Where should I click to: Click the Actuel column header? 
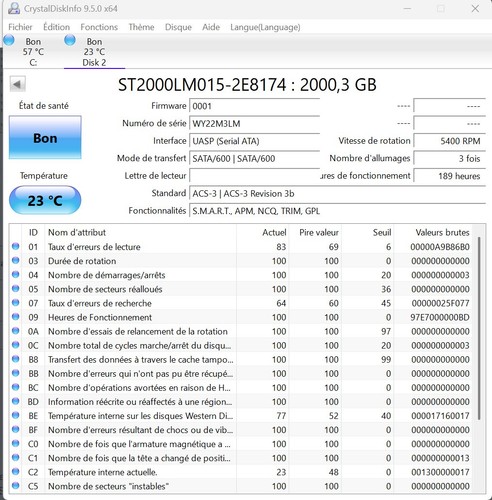pos(263,232)
